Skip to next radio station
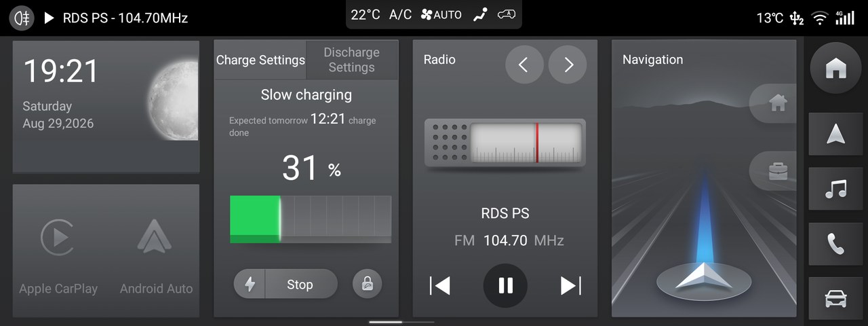This screenshot has width=868, height=326. click(x=571, y=286)
